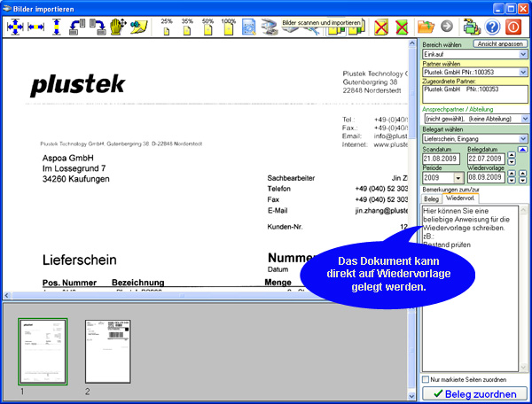Fit the page to the whole window
Screen dimensions: 532x404
click(x=15, y=27)
